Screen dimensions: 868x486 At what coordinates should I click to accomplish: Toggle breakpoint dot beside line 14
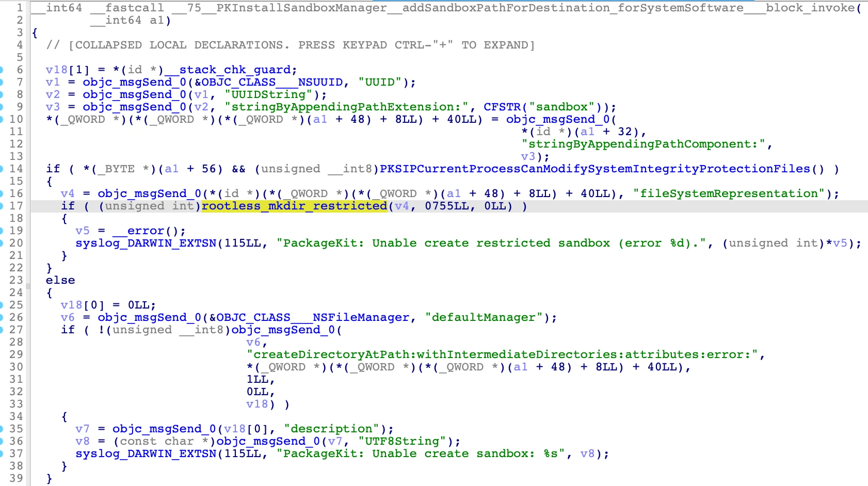pyautogui.click(x=1, y=169)
